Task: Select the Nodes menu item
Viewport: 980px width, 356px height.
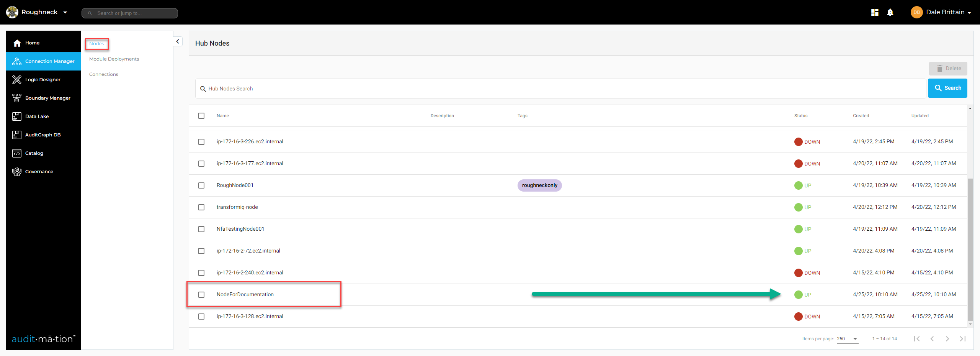Action: 96,43
